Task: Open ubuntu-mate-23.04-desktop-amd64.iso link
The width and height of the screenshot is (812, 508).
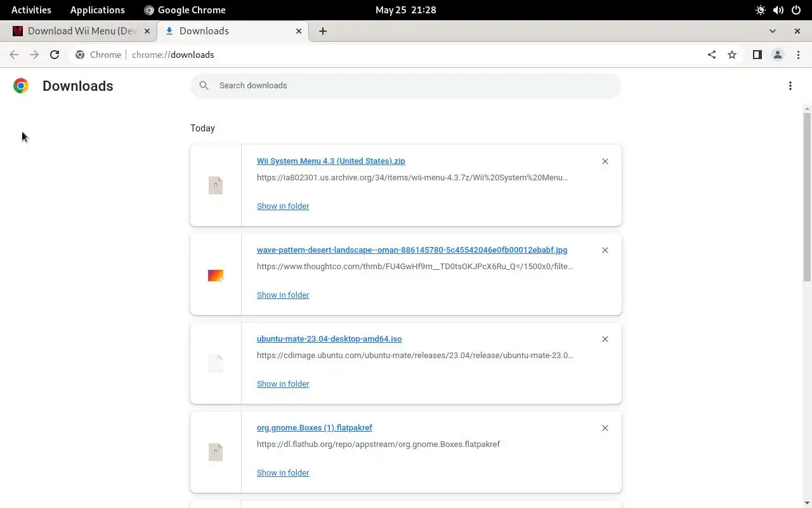Action: (x=329, y=339)
